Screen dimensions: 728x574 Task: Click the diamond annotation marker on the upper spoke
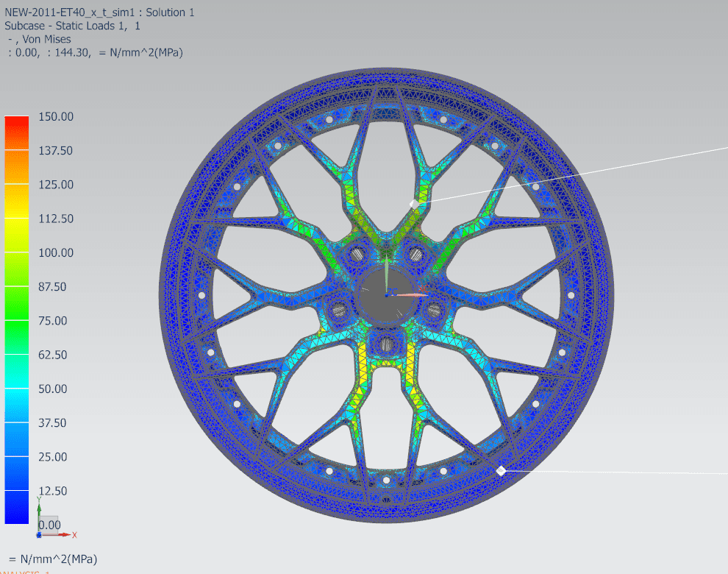click(414, 204)
